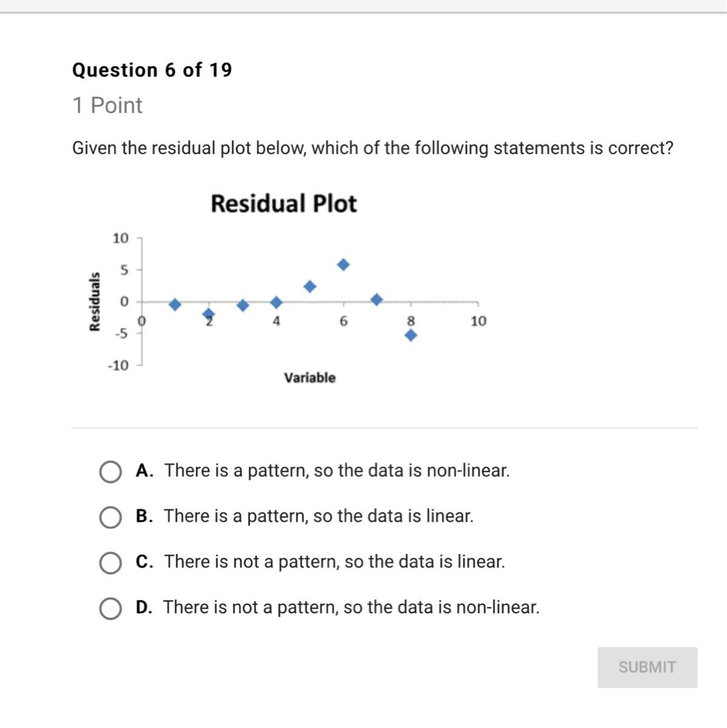Image resolution: width=727 pixels, height=728 pixels.
Task: Click the lowest diamond marker below 8
Action: 411,335
